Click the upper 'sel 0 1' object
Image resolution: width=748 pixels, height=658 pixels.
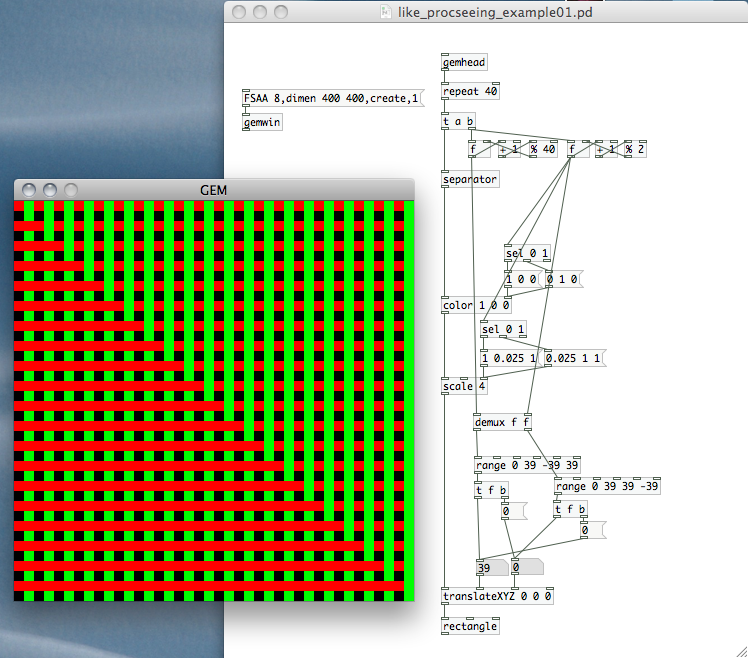pos(528,253)
